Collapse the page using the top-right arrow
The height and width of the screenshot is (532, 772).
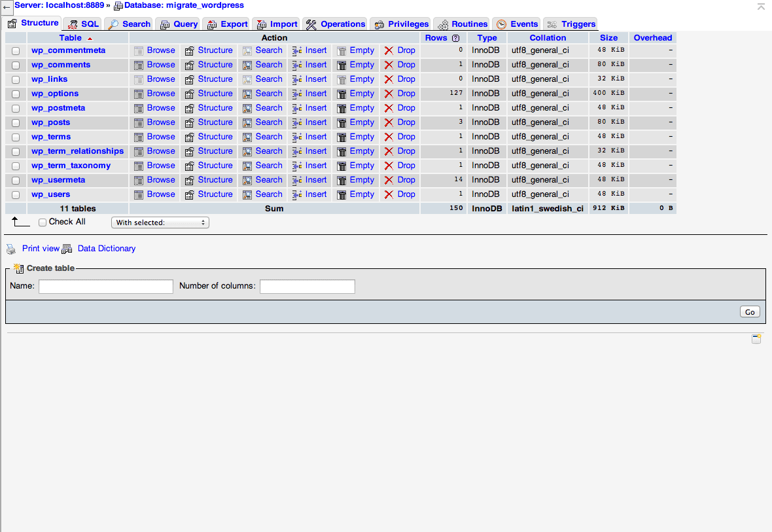coord(761,7)
